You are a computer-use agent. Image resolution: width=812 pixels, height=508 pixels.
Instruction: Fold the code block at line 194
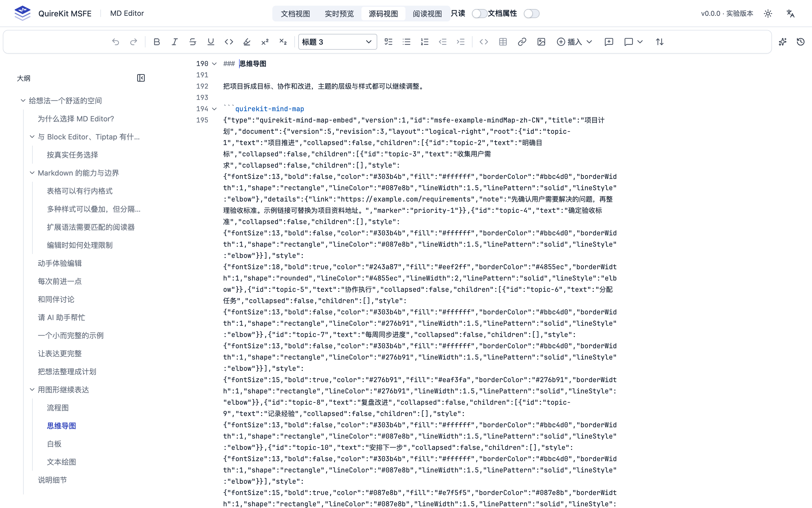pos(214,109)
